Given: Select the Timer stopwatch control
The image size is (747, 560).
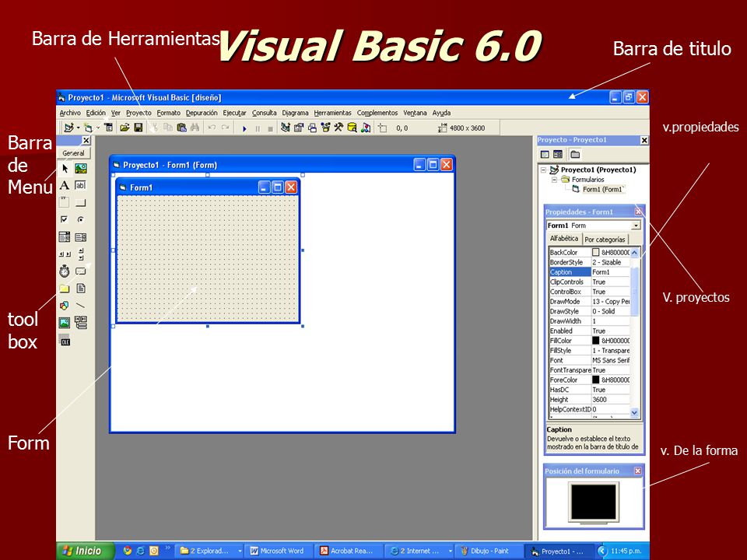Looking at the screenshot, I should pos(65,271).
